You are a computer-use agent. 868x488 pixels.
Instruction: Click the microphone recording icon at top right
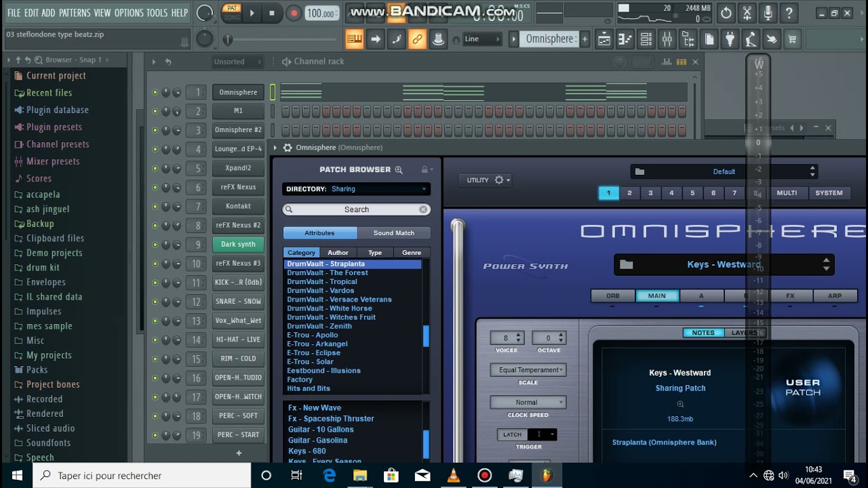point(768,13)
